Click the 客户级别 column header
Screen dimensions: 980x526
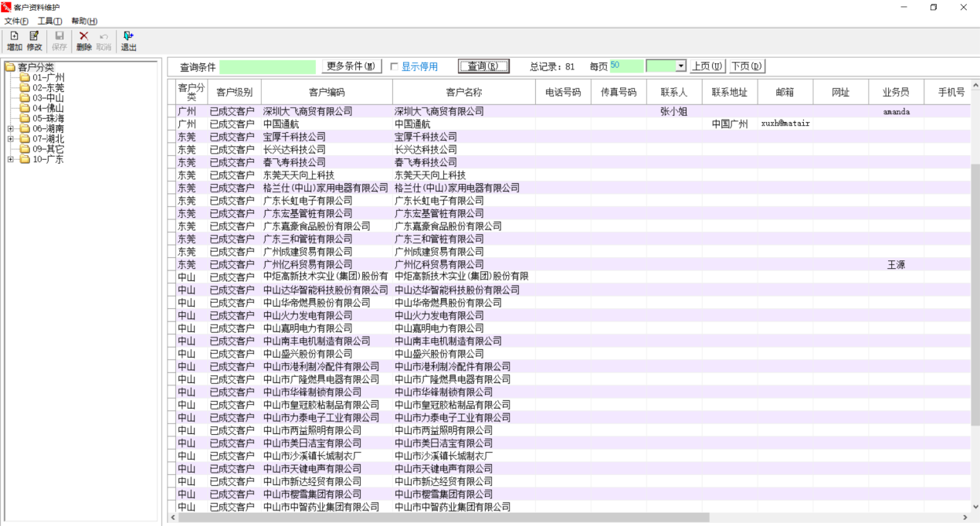tap(234, 92)
